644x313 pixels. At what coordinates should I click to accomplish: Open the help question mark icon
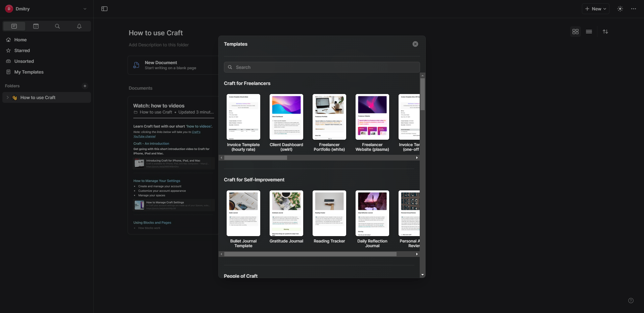click(631, 301)
